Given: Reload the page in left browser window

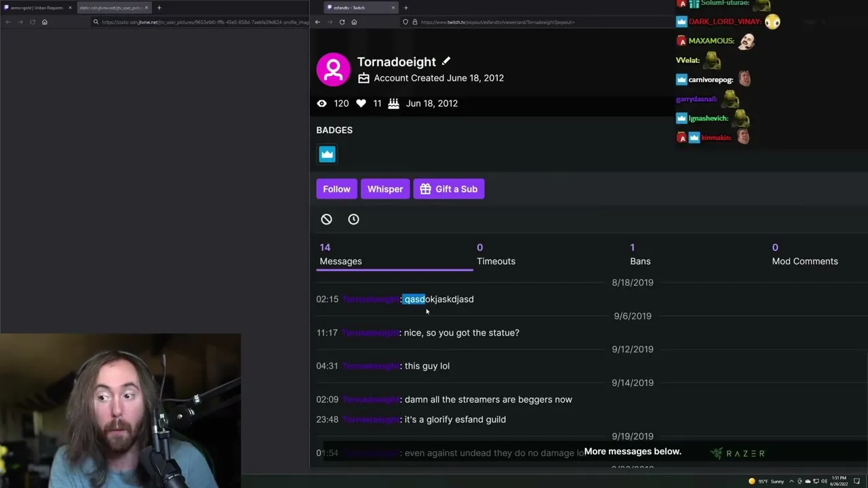Looking at the screenshot, I should [33, 22].
